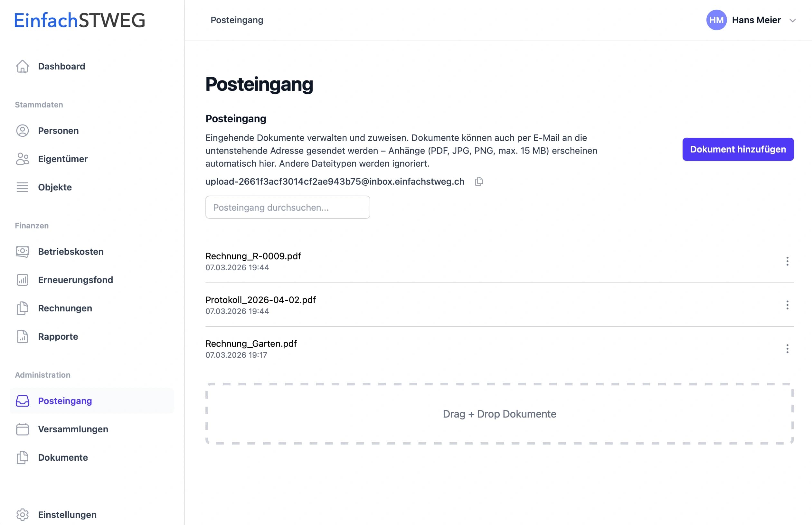
Task: Click the Eigentümer people icon
Action: [22, 159]
